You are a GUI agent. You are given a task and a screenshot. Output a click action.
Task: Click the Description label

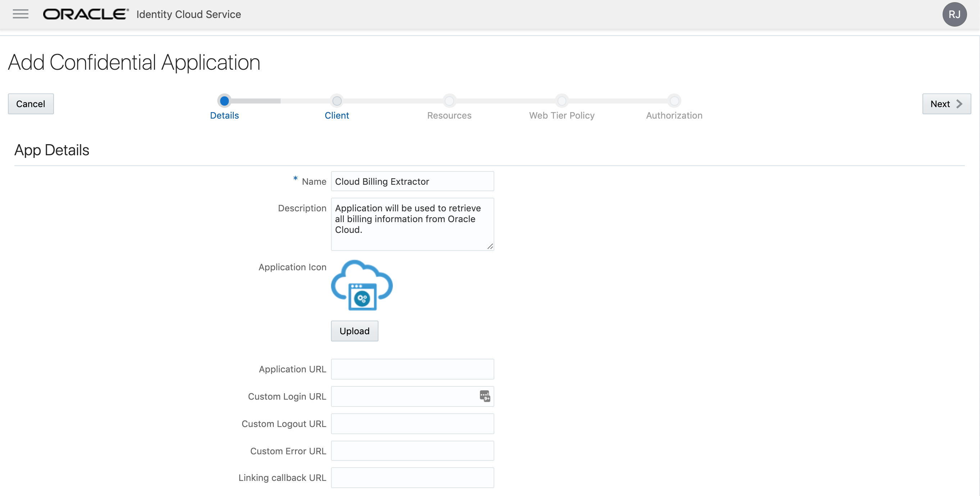(x=302, y=208)
